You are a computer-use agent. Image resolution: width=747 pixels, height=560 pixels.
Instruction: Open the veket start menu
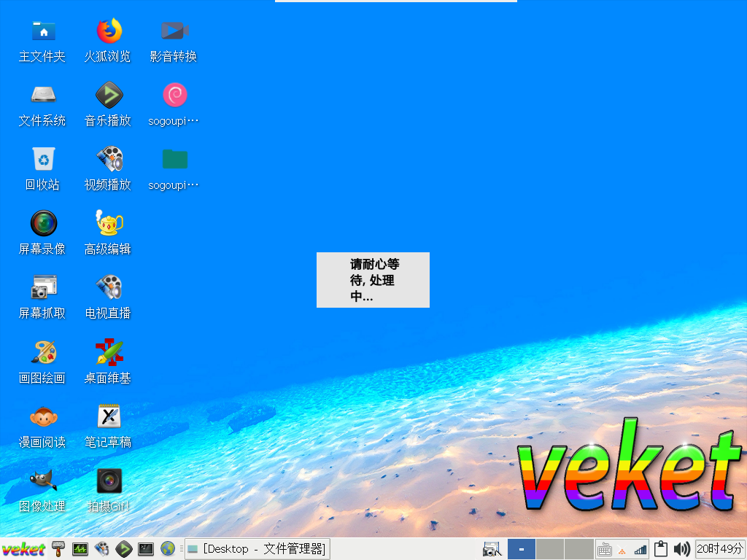click(23, 549)
